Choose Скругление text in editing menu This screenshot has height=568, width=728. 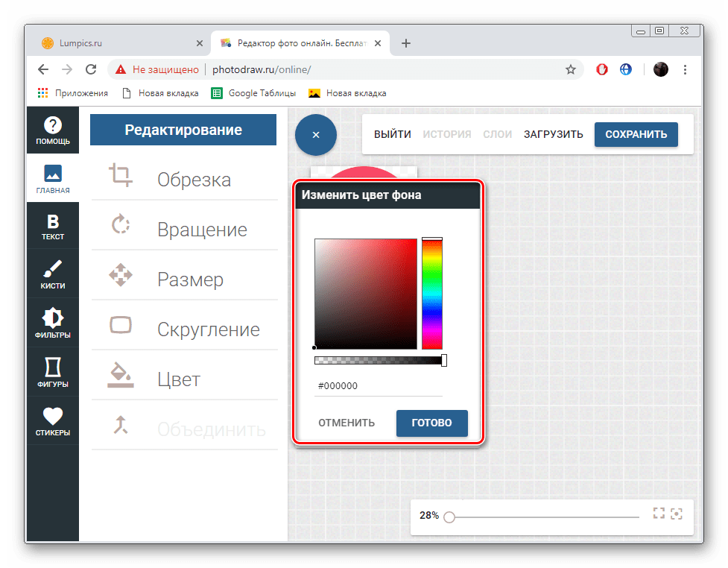point(209,329)
